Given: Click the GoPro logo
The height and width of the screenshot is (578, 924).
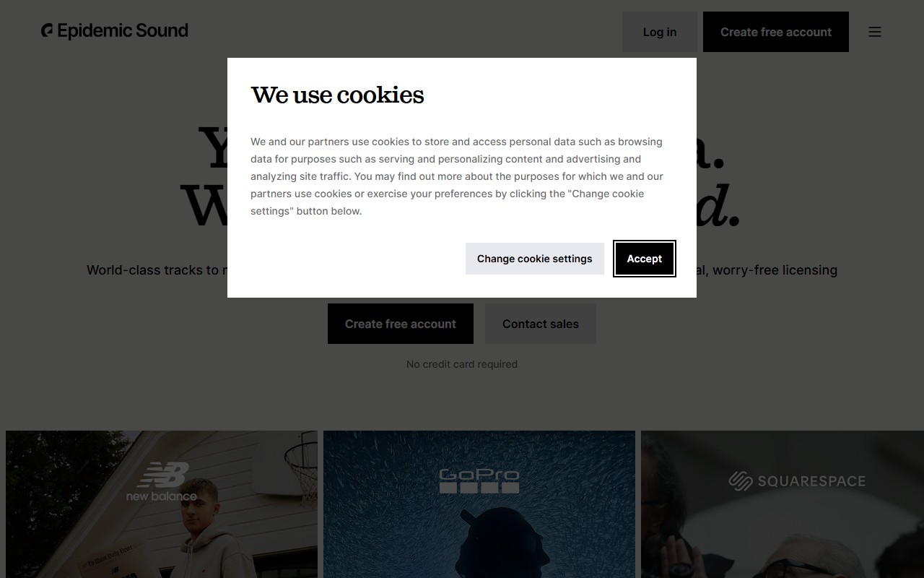Looking at the screenshot, I should [x=479, y=481].
